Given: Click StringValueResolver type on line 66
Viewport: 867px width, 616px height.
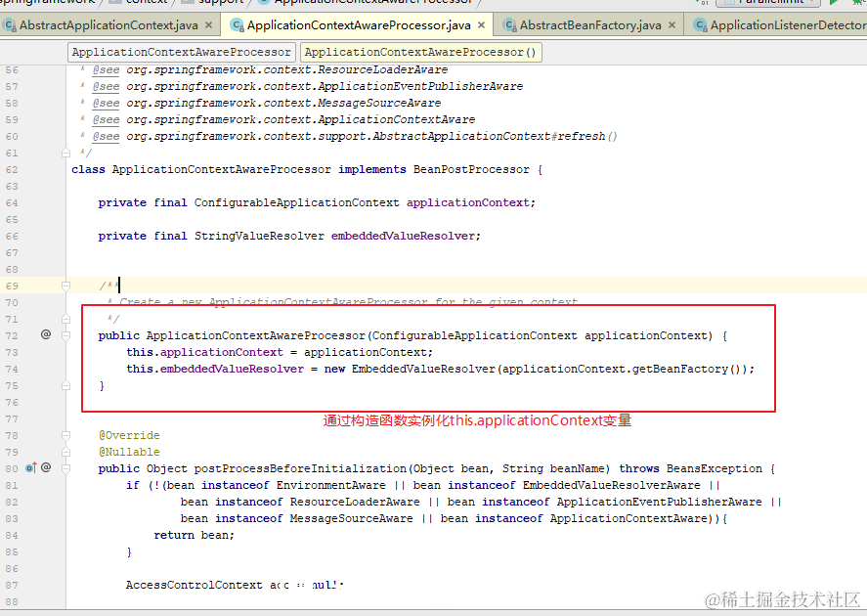Looking at the screenshot, I should [259, 236].
